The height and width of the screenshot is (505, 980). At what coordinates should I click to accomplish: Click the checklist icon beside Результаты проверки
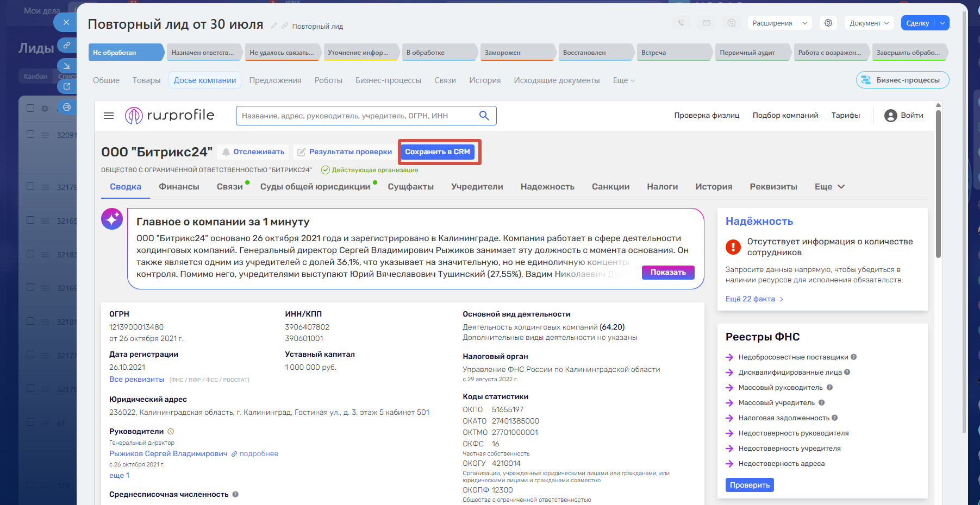pos(301,152)
